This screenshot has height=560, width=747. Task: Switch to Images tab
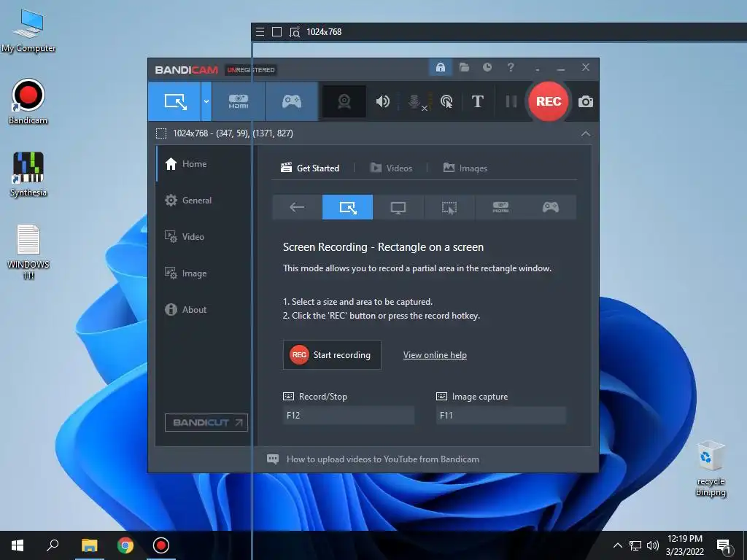pyautogui.click(x=465, y=168)
